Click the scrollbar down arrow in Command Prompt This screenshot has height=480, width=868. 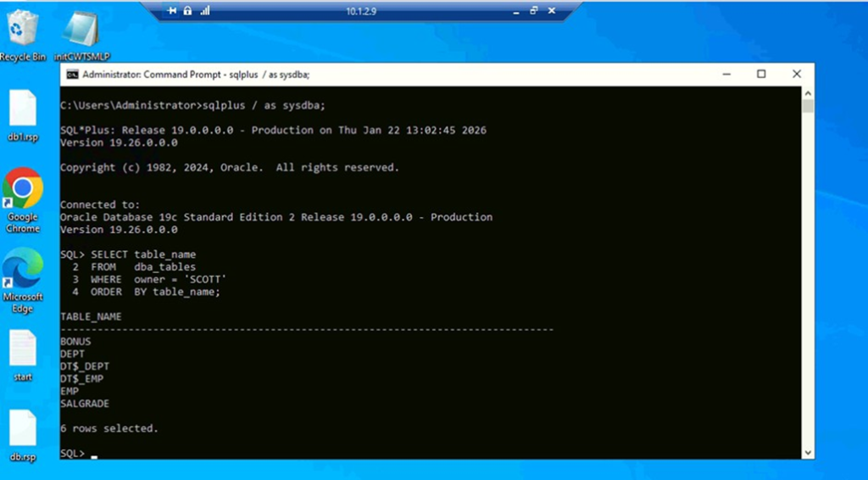(808, 452)
